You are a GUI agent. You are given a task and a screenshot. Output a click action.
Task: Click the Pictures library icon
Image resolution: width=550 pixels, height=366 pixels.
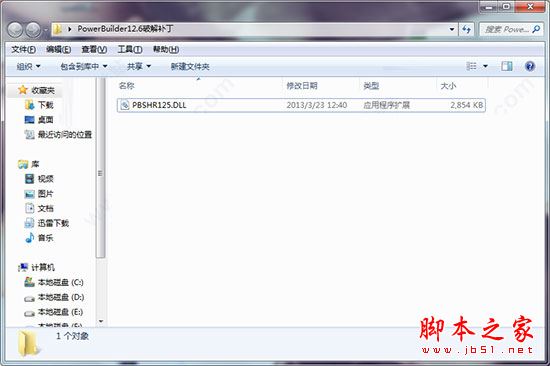pos(29,194)
